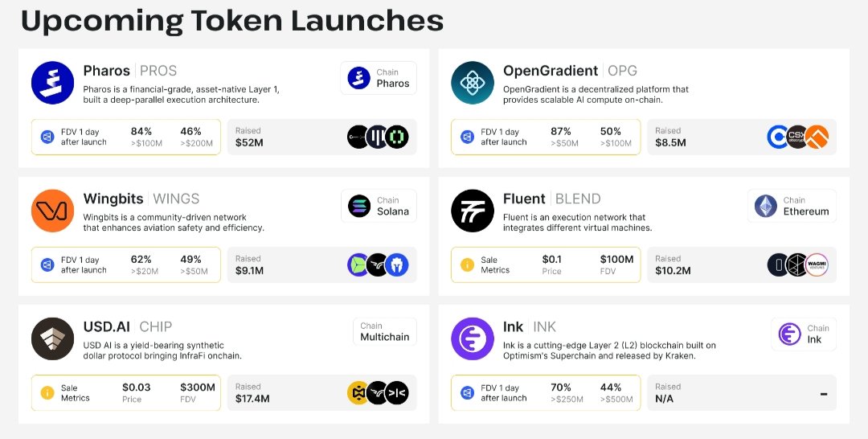Click the USD.AI brown logo icon
This screenshot has width=868, height=439.
pos(52,338)
